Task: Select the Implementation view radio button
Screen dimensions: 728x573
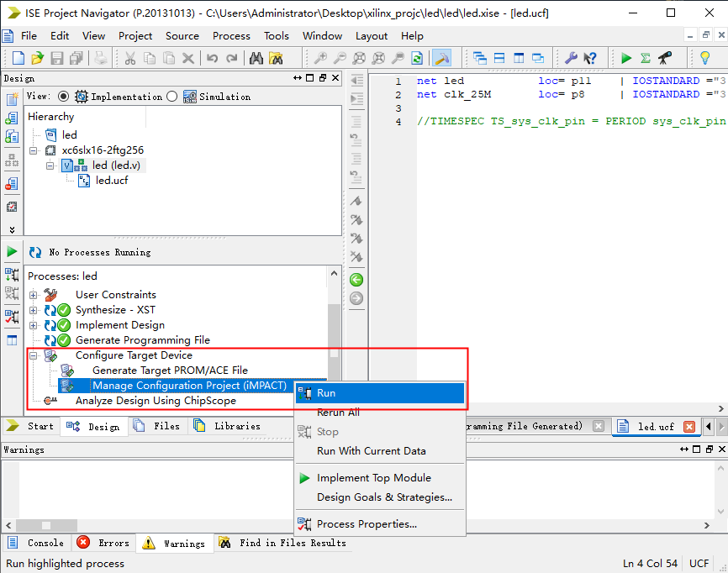Action: point(64,97)
